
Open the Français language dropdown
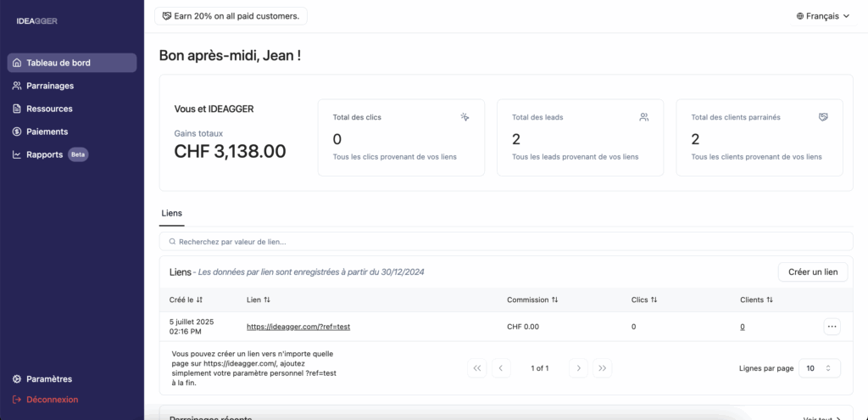tap(822, 16)
